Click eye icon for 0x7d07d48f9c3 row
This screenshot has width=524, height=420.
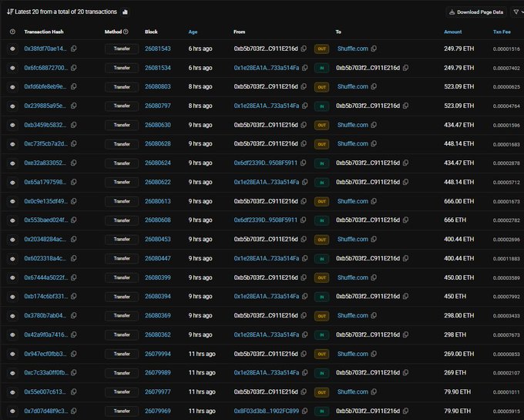(12, 411)
